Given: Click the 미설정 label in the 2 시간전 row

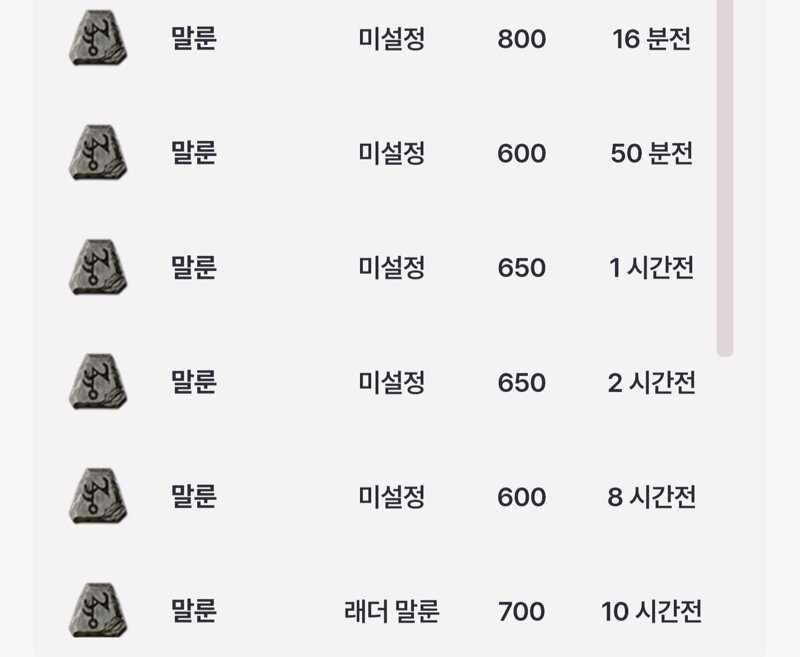Looking at the screenshot, I should tap(391, 382).
